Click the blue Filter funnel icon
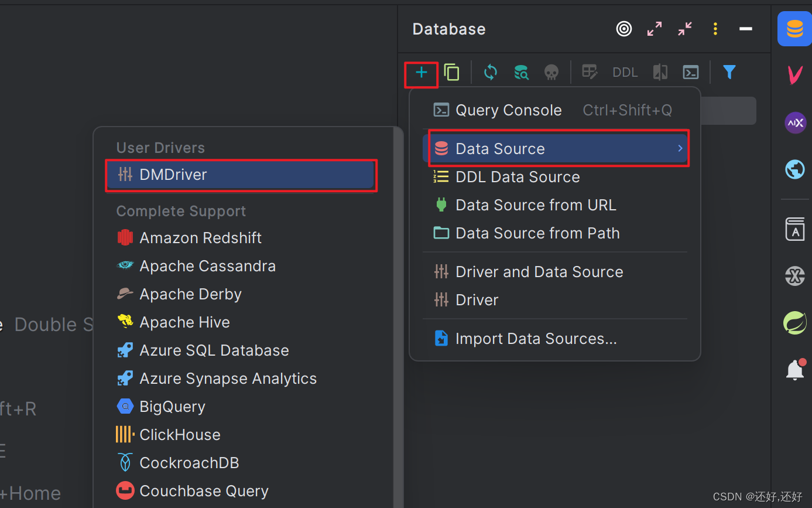The height and width of the screenshot is (508, 812). [x=729, y=72]
